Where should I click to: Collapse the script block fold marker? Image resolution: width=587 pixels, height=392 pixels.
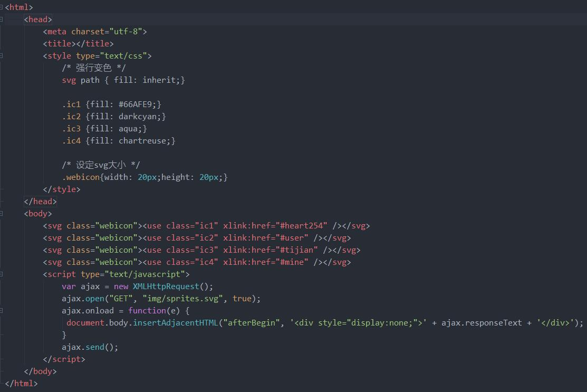[1, 274]
